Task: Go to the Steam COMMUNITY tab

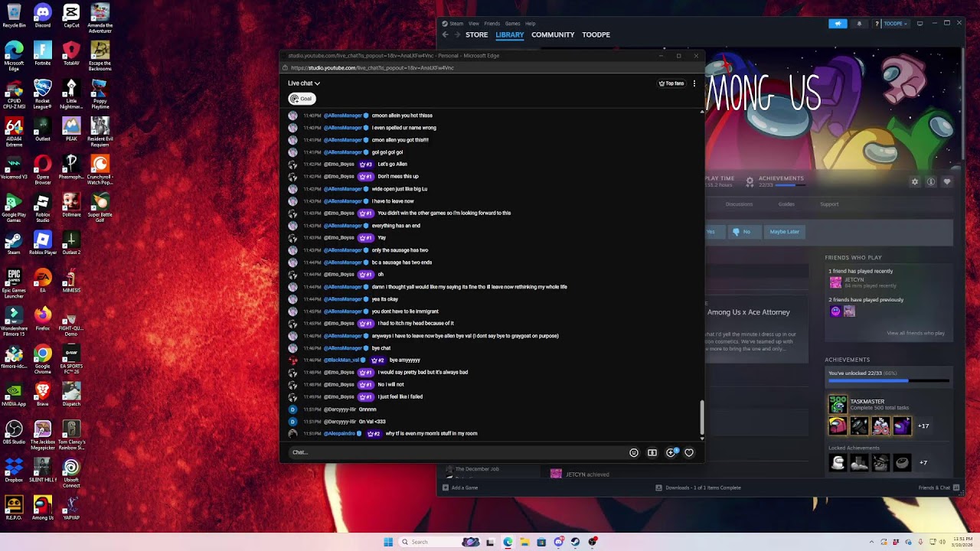Action: point(553,35)
